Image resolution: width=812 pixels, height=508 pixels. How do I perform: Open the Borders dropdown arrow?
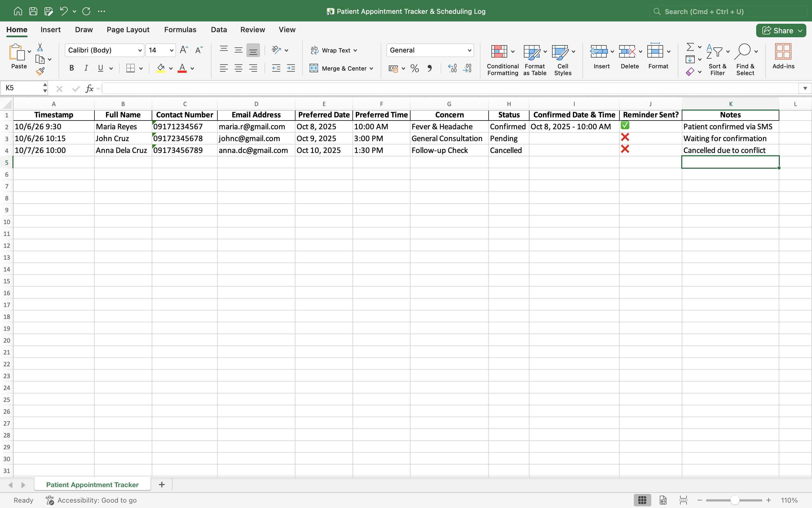click(141, 69)
